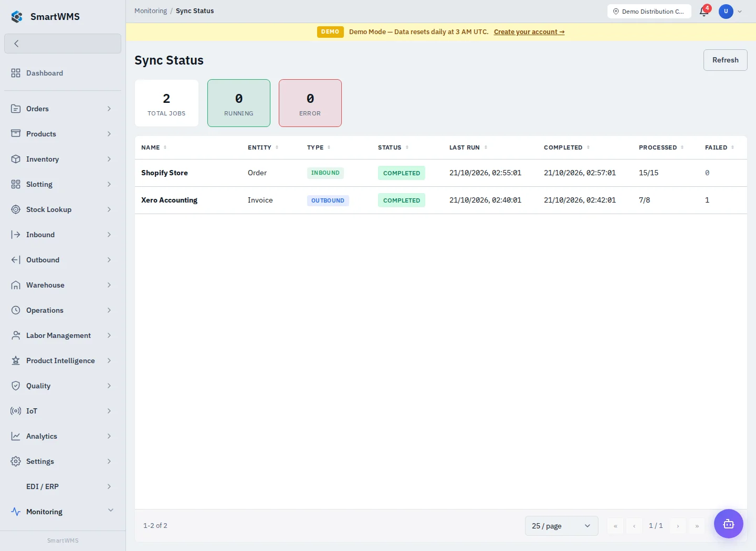Open the Dashboard grid icon
This screenshot has height=551, width=756.
(x=16, y=73)
